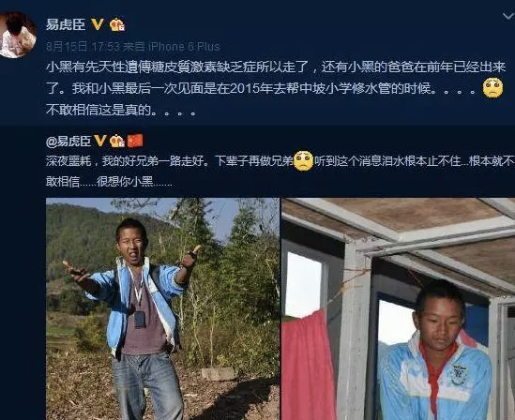Screen dimensions: 515x420
Task: Open the post timestamp 8月15日 17:53
Action: (83, 47)
